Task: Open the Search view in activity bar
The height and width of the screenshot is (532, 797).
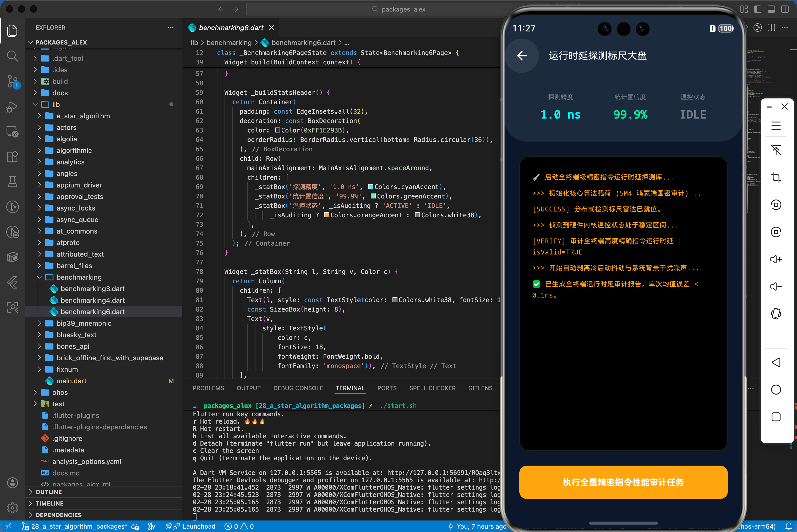Action: pos(13,56)
